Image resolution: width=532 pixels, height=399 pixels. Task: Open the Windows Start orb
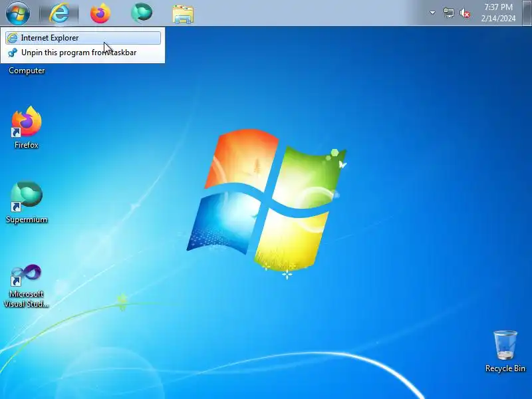pos(18,13)
